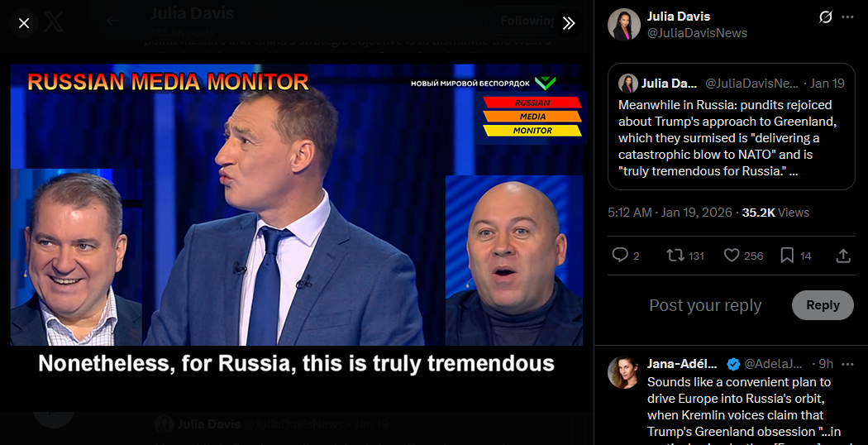Open the @JuliaDavisNews handle link
The height and width of the screenshot is (445, 868).
(697, 33)
